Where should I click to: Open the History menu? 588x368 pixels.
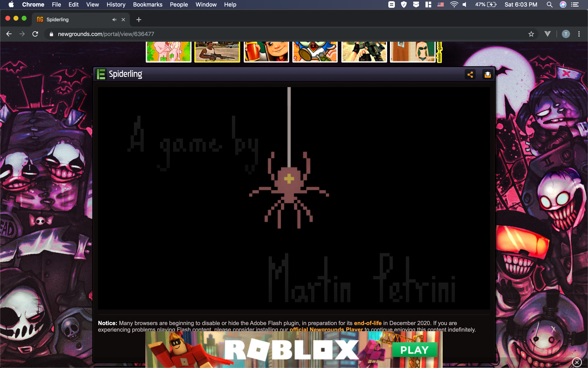tap(116, 4)
